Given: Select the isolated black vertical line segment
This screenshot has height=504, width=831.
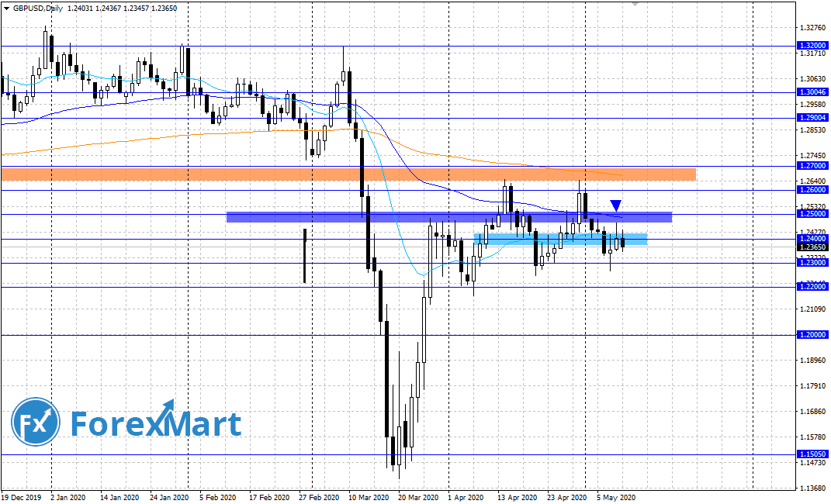Looking at the screenshot, I should tap(305, 256).
